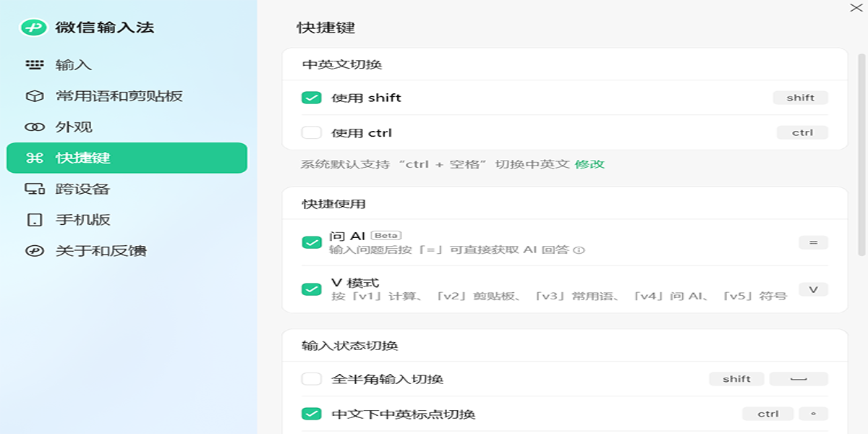Click the shift key badge on the right
Image resolution: width=868 pixels, height=434 pixels.
(801, 97)
